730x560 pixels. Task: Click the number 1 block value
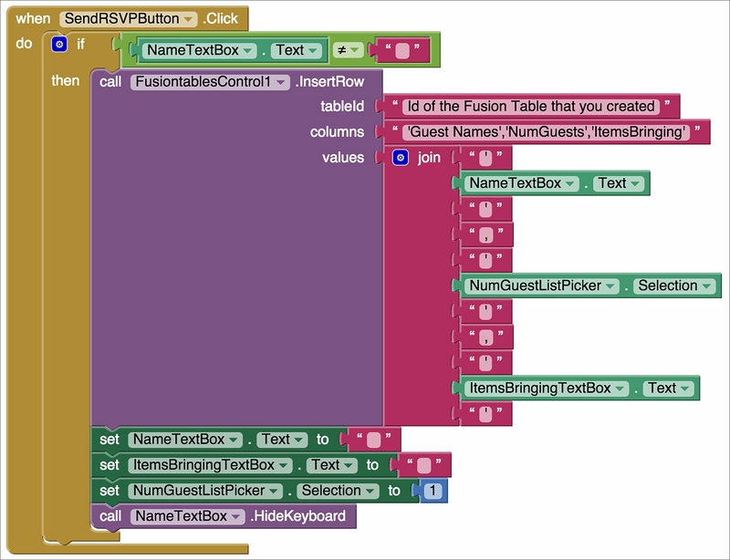click(433, 491)
